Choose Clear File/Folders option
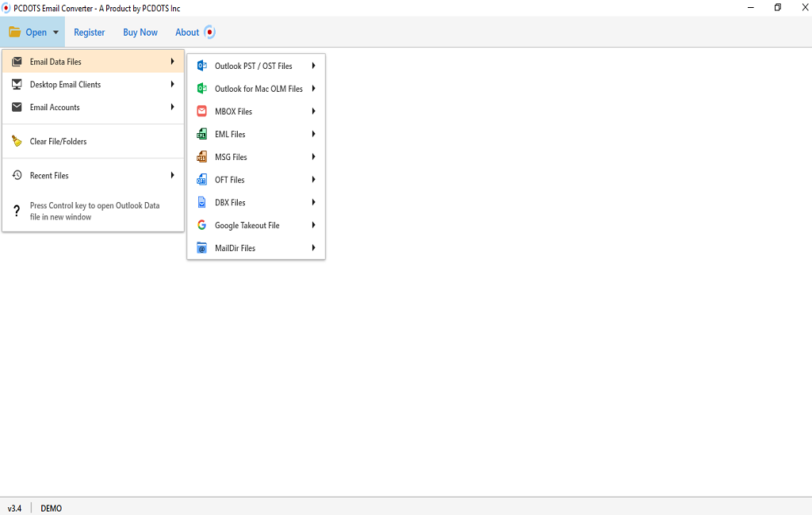 [x=94, y=141]
